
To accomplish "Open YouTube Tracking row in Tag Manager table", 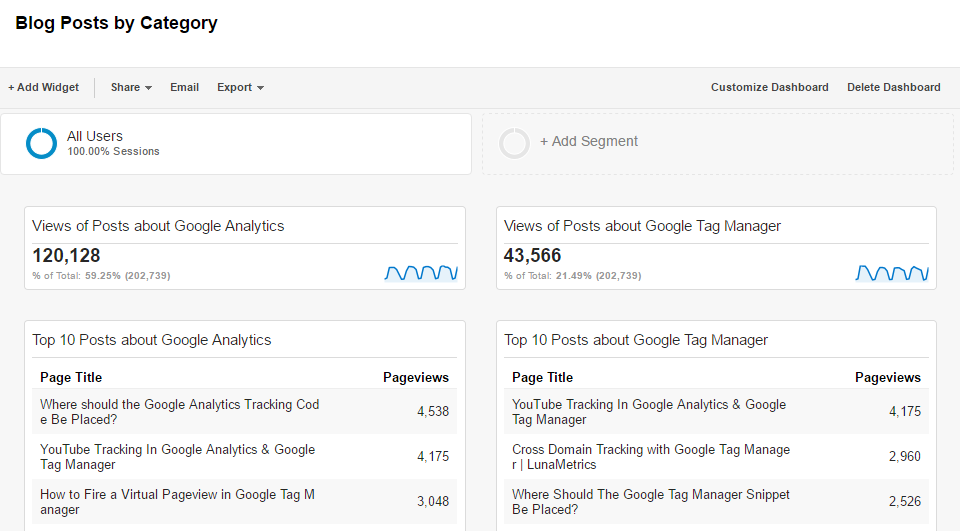I will click(x=716, y=412).
